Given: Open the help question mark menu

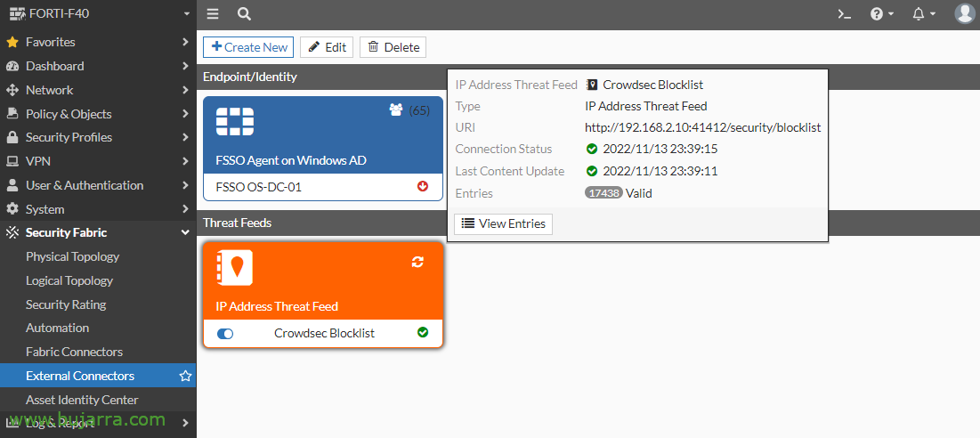Looking at the screenshot, I should pos(882,13).
